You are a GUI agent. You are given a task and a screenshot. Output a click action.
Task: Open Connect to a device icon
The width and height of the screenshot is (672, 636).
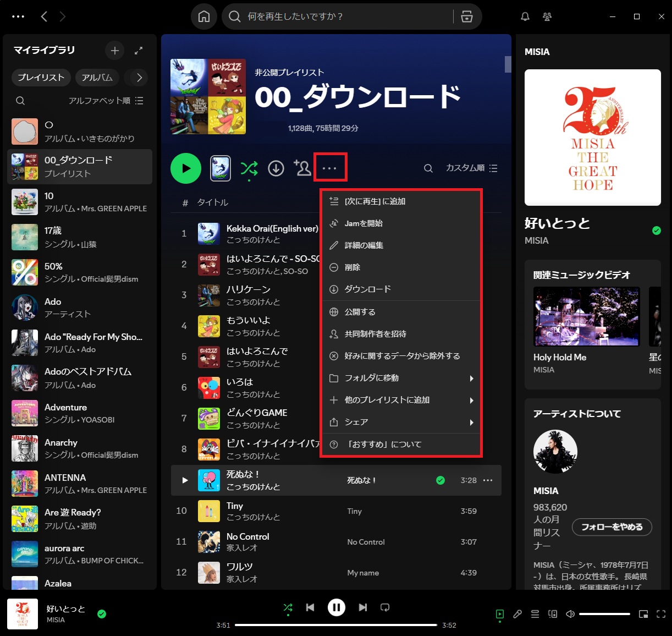(553, 614)
